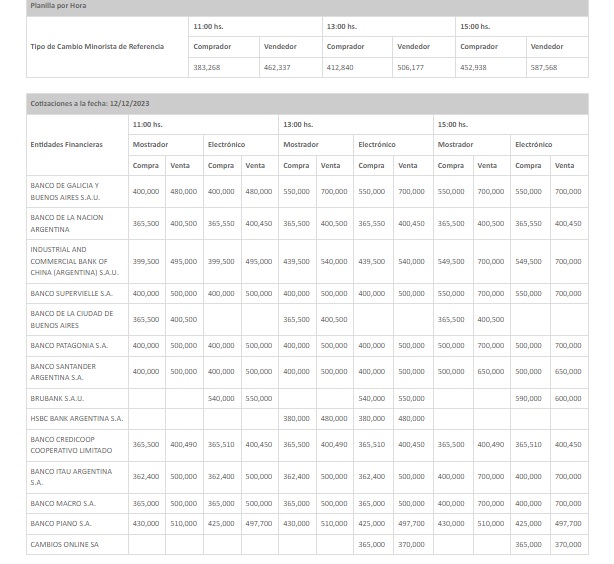Click Patagonia's 15:00 Mostrador compra 500,000
This screenshot has height=564, width=614.
[x=451, y=345]
